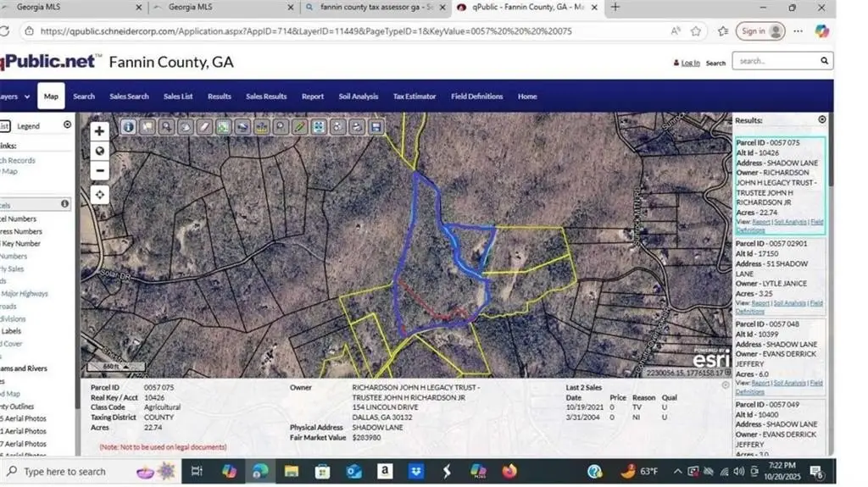The image size is (868, 487).
Task: Click the qPublic search input field
Action: [x=775, y=61]
